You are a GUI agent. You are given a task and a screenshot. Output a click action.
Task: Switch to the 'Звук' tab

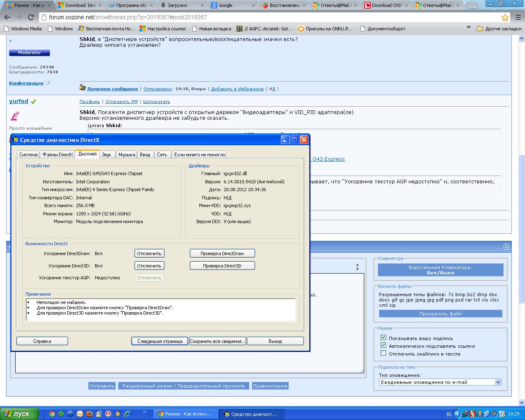[x=106, y=155]
